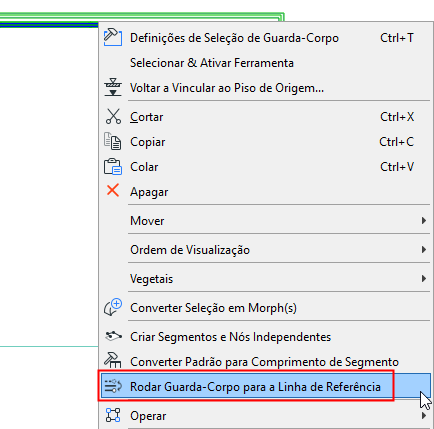Expand the Mover submenu arrow
The image size is (434, 429).
click(424, 220)
